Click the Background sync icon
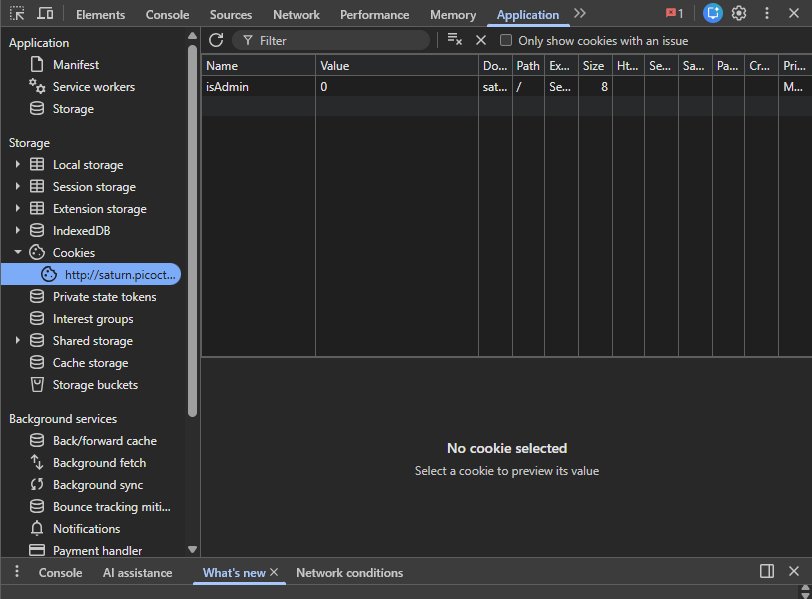This screenshot has width=812, height=599. (37, 485)
